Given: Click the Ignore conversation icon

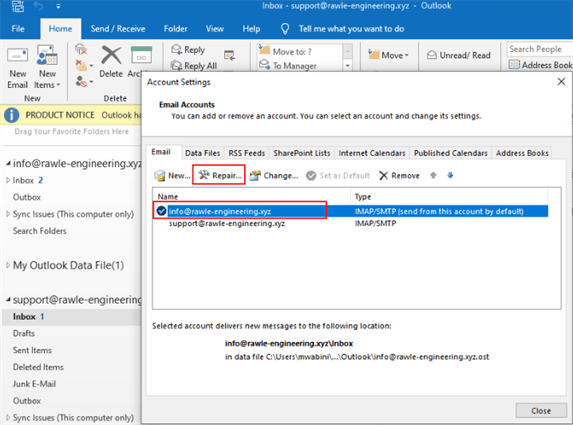Looking at the screenshot, I should [81, 49].
